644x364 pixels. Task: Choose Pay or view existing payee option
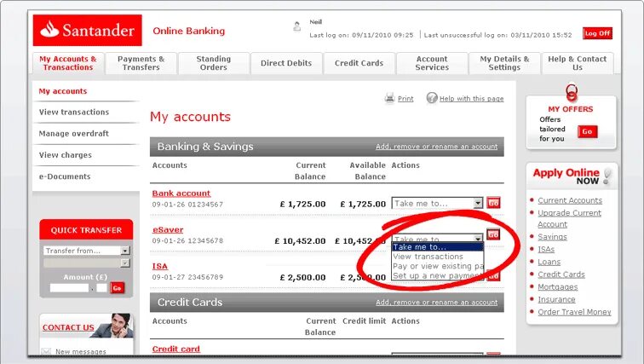click(437, 266)
